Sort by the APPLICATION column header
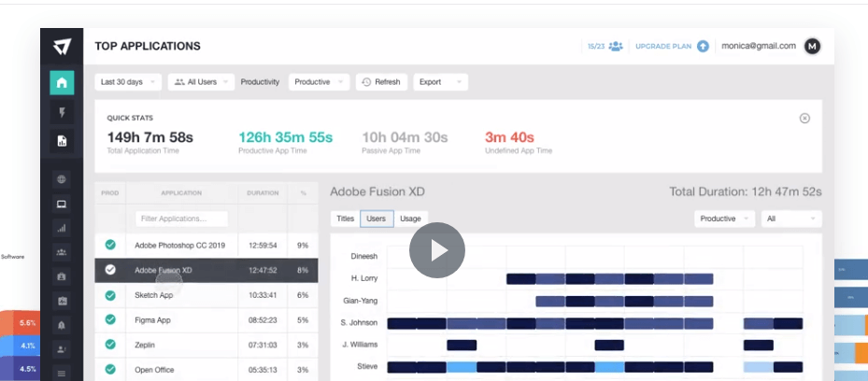Image resolution: width=868 pixels, height=381 pixels. point(181,193)
